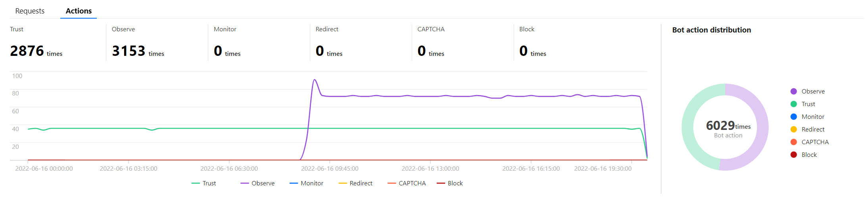Viewport: 868px width, 202px height.
Task: Click green Trust dot in donut legend
Action: tap(793, 104)
